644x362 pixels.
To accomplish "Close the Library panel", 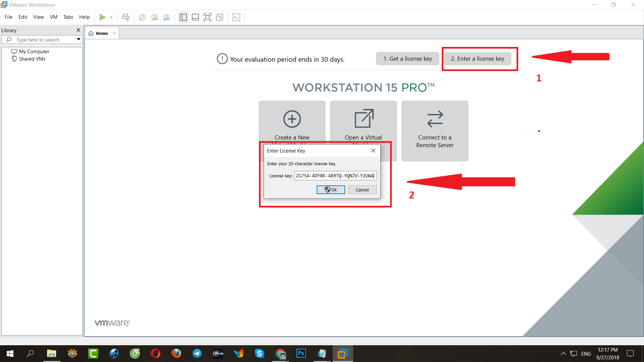I will tap(78, 30).
